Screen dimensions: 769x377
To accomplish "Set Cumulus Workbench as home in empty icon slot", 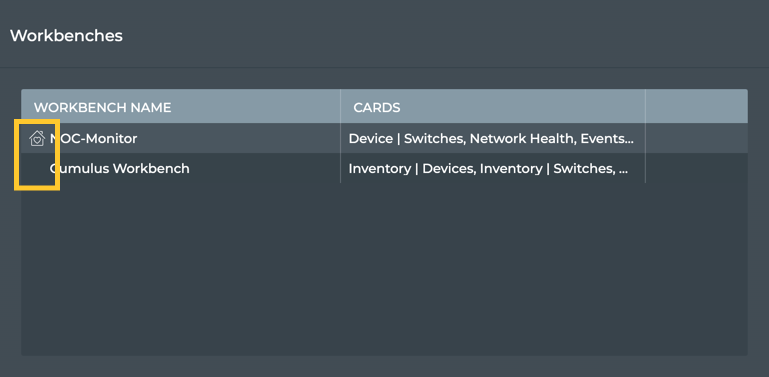I will click(x=37, y=169).
